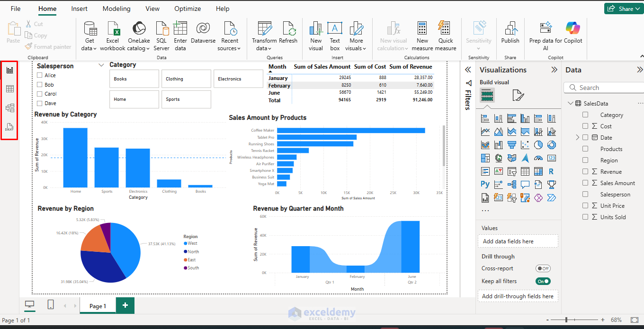Toggle Cross-report drill through switch
The image size is (644, 329).
pyautogui.click(x=543, y=268)
